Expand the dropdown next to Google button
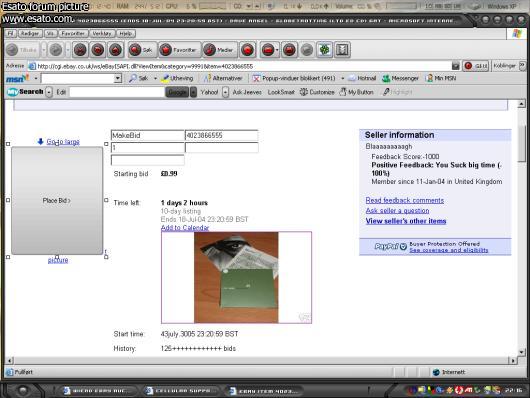Screen dimensions: 530x398 pos(193,92)
